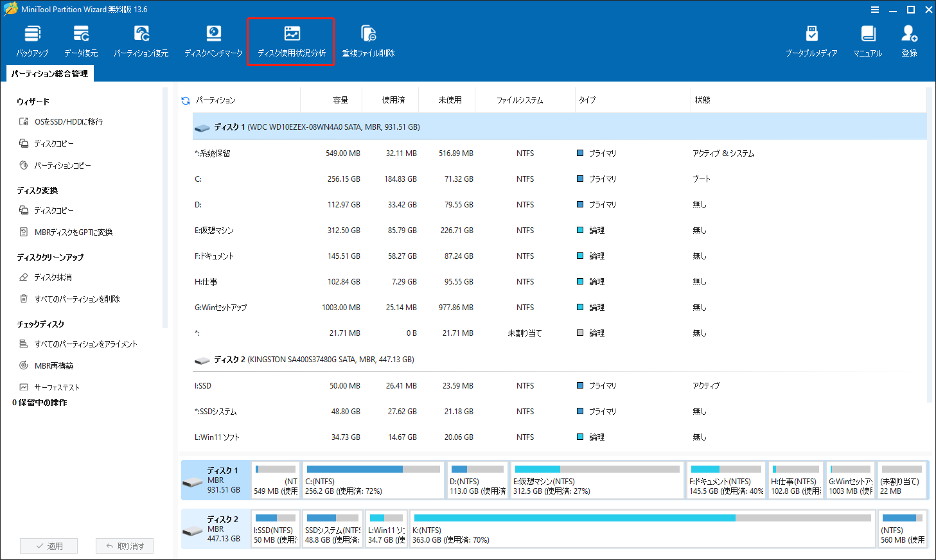Open the マニュアル (Manual)
The height and width of the screenshot is (560, 936).
(x=868, y=41)
